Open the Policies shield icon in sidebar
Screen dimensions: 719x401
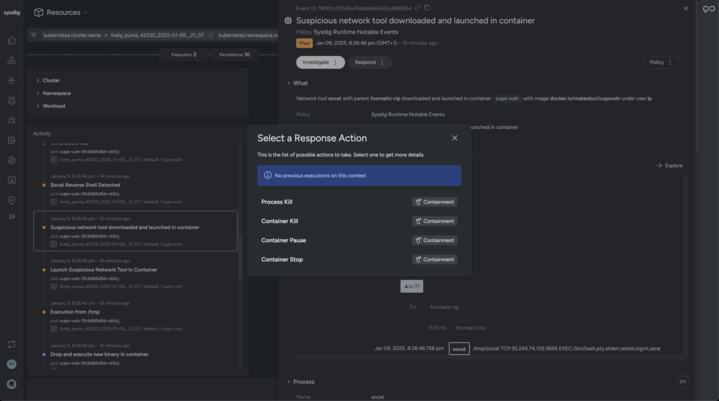tap(11, 200)
